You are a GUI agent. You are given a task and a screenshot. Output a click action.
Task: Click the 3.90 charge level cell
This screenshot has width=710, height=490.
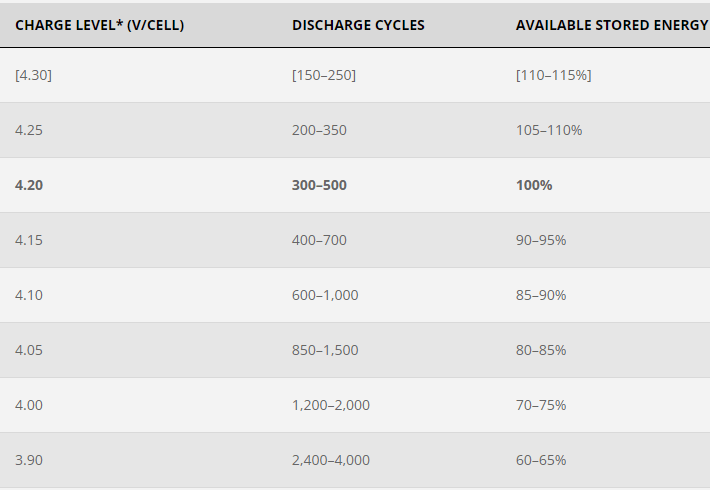click(29, 460)
